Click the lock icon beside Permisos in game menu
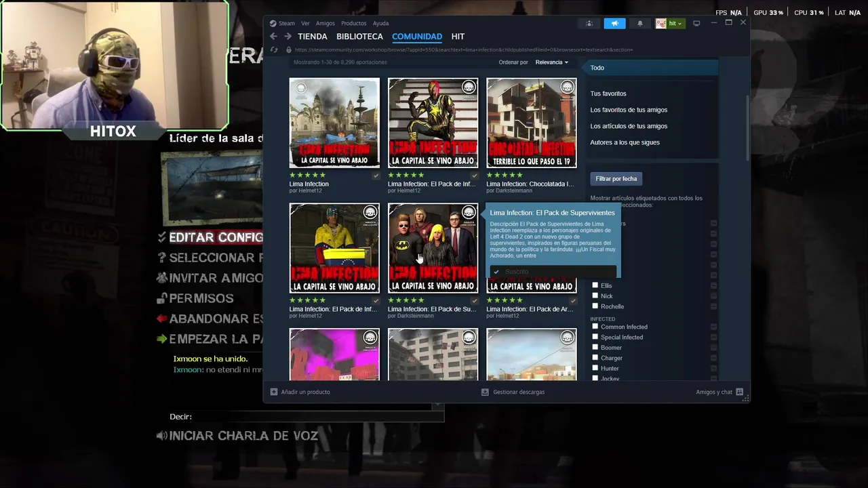 pos(162,298)
